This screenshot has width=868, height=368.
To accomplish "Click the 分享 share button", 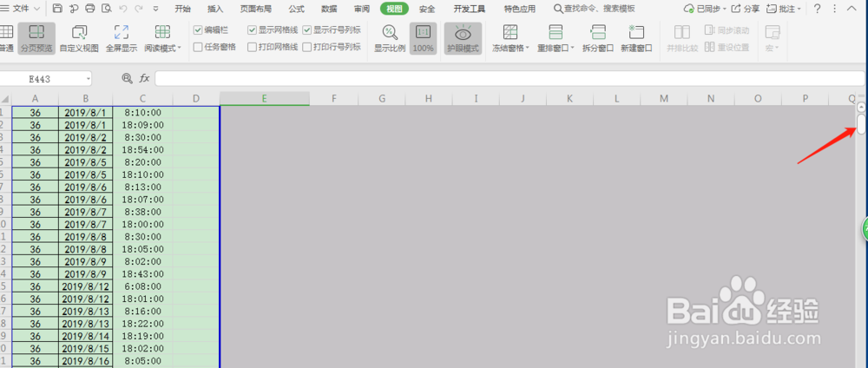I will pos(745,9).
